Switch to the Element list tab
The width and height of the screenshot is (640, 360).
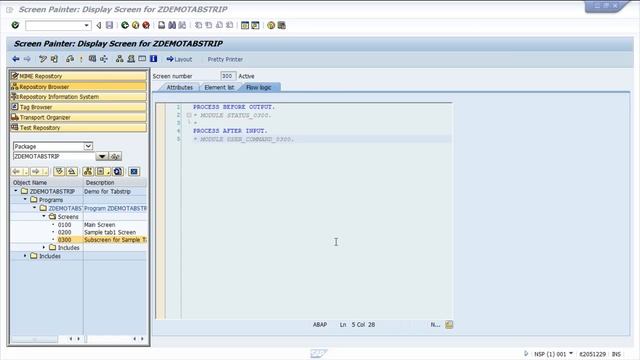(219, 87)
